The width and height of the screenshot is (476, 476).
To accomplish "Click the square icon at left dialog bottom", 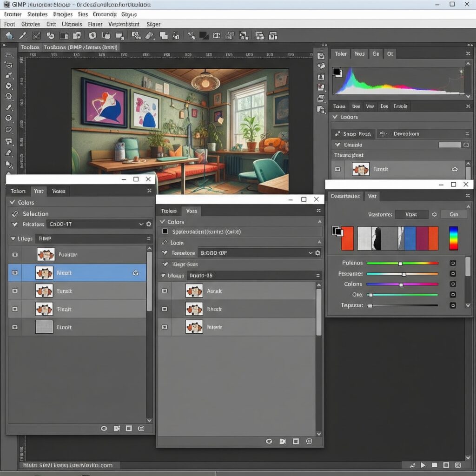I will coord(129,428).
